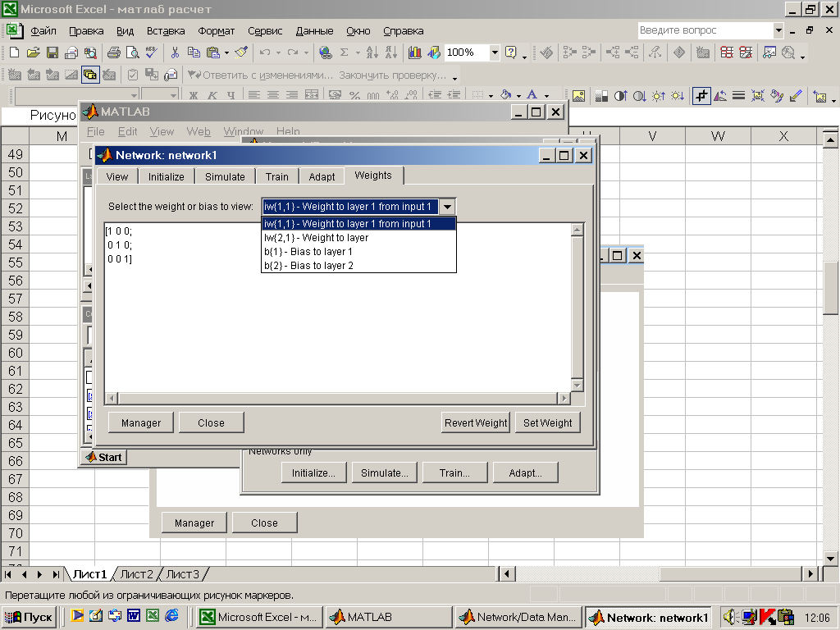Insert a hyperlink using the globe icon
Image resolution: width=840 pixels, height=630 pixels.
pos(325,52)
